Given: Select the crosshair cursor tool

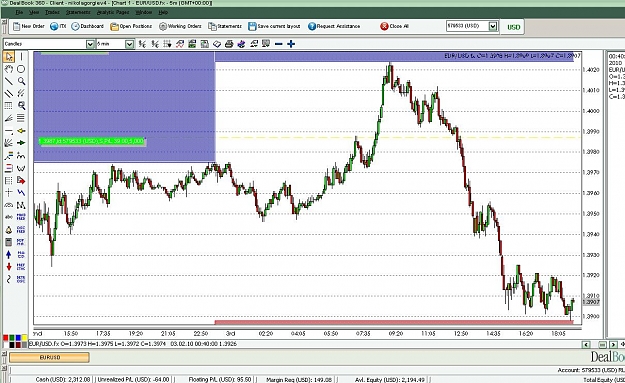Looking at the screenshot, I should pyautogui.click(x=8, y=192).
